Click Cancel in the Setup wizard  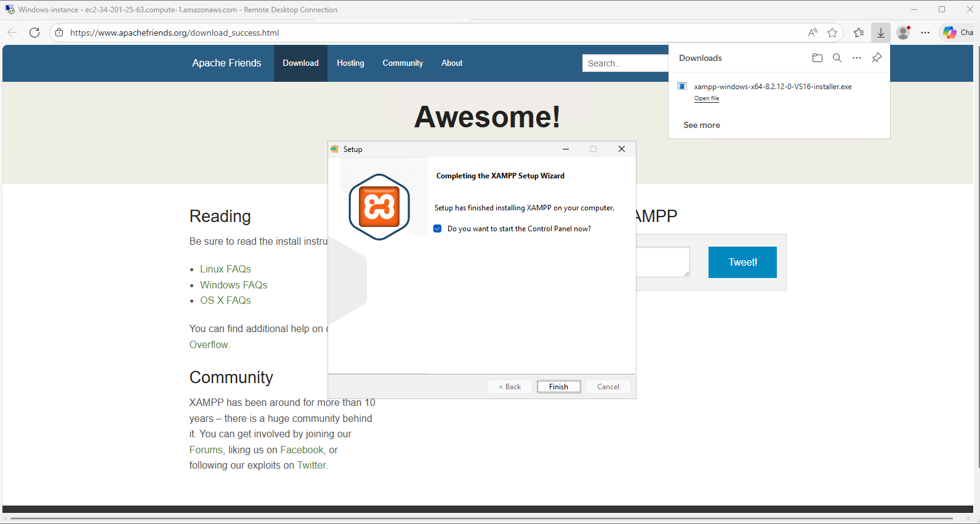(x=608, y=387)
